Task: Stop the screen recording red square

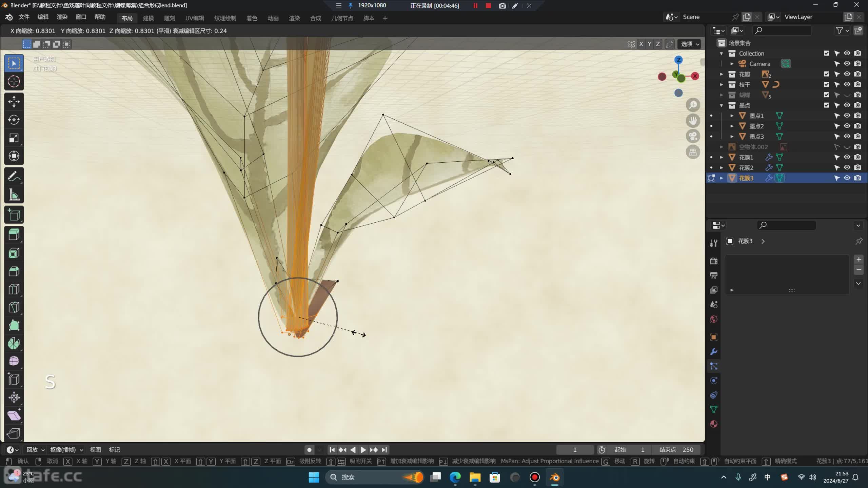Action: click(488, 6)
